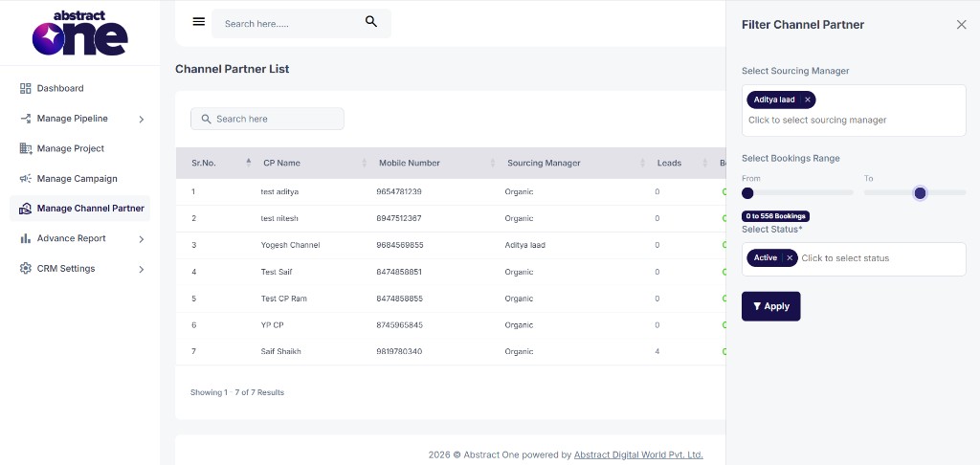The image size is (980, 465).
Task: Click the Manage Channel Partner icon
Action: [26, 209]
